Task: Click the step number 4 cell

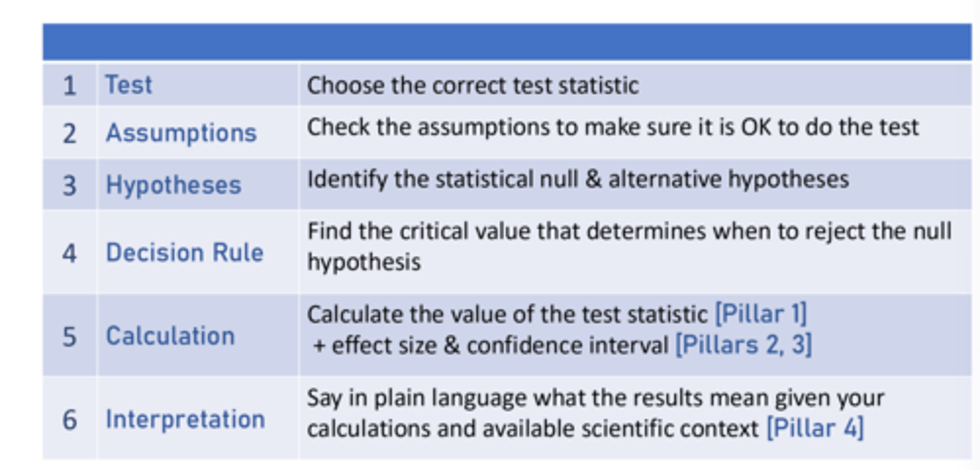Action: (x=69, y=253)
